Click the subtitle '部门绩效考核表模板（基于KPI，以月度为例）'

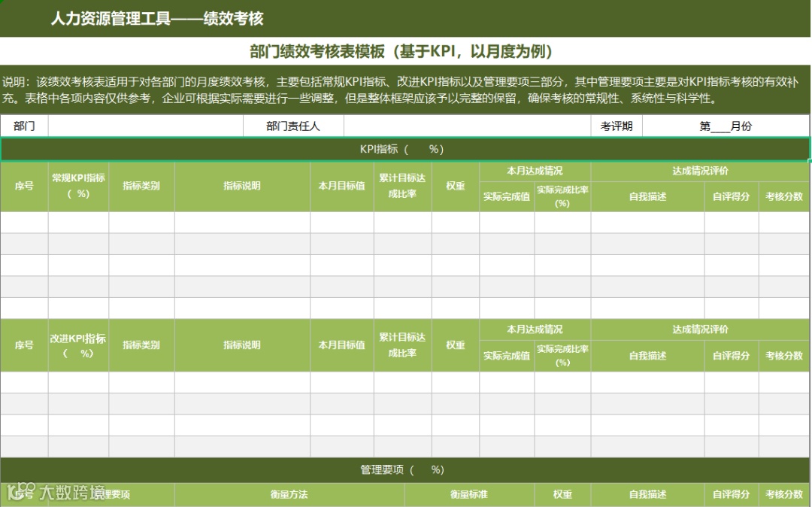coord(401,51)
